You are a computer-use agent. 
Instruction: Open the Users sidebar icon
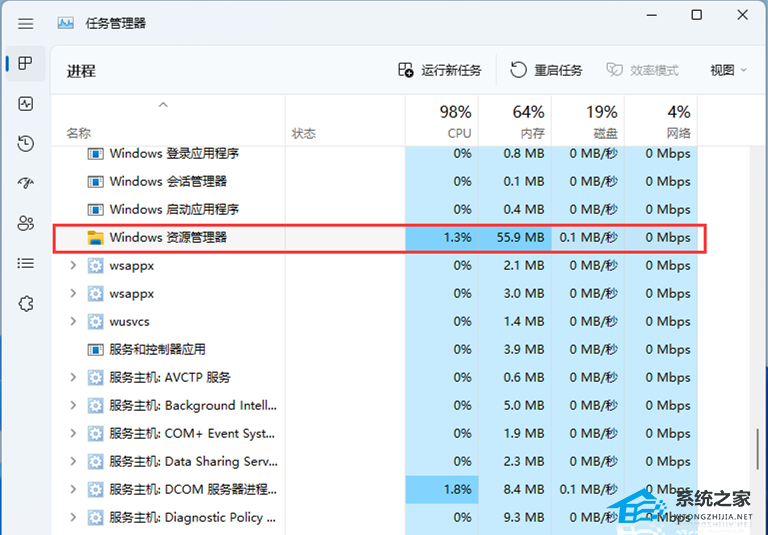click(x=25, y=223)
